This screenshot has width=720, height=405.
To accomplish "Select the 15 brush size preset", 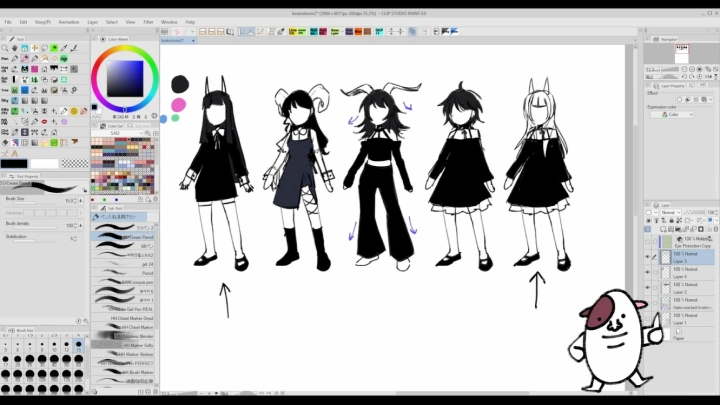I will pyautogui.click(x=79, y=345).
